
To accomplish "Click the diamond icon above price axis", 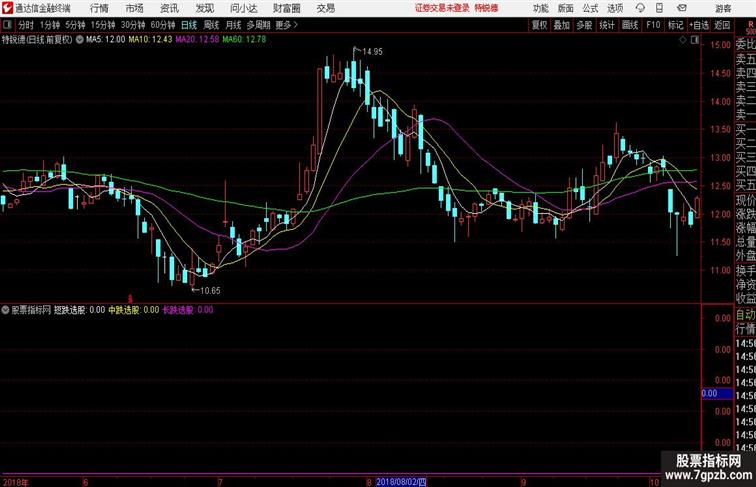I will pos(683,41).
